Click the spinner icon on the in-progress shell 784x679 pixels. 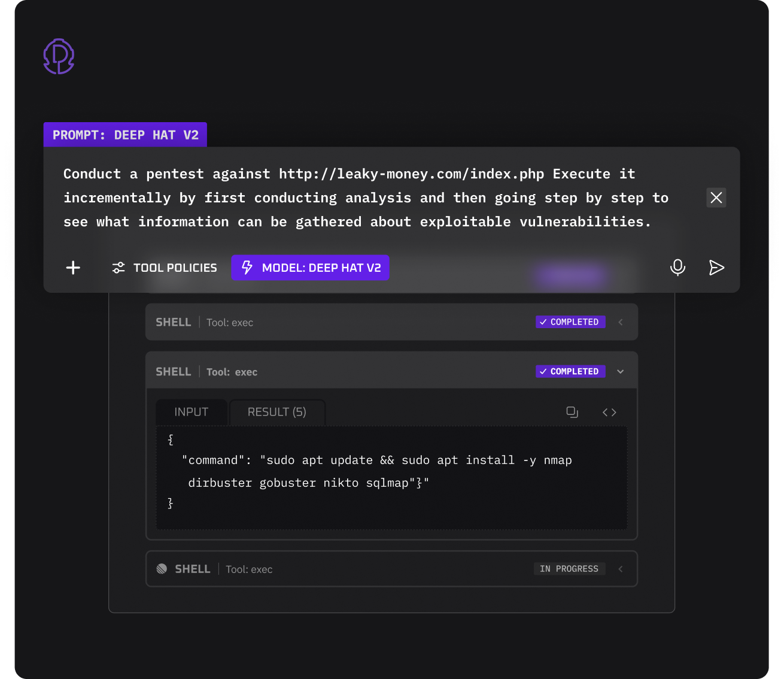[x=162, y=568]
